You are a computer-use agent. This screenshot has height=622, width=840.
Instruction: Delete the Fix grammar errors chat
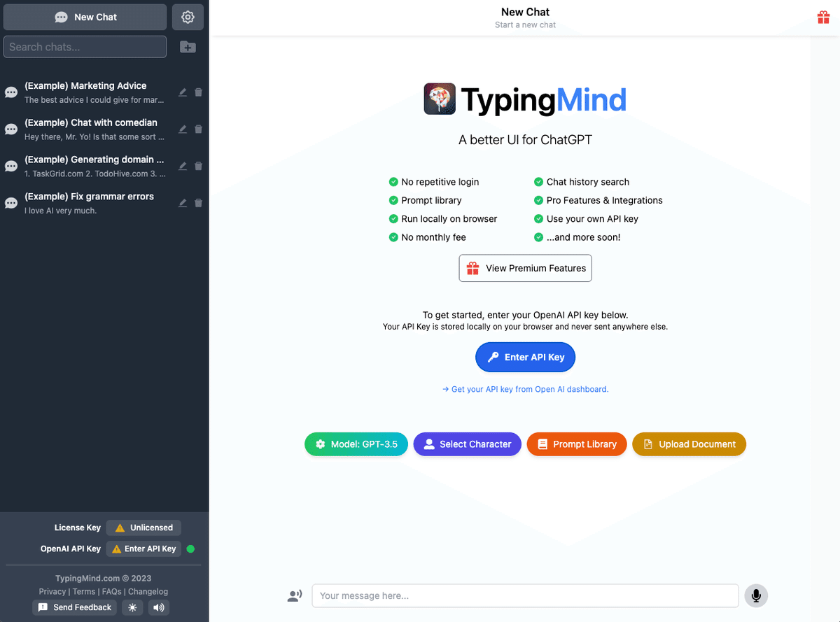pyautogui.click(x=198, y=203)
